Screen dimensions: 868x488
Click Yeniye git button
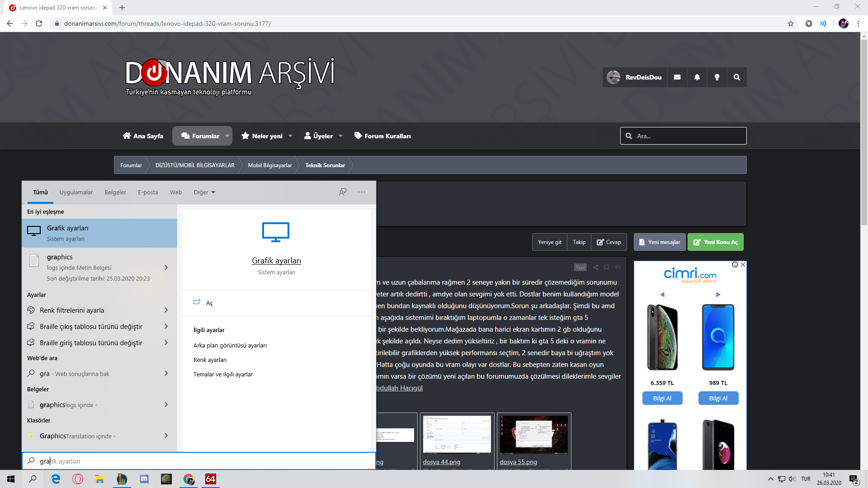tap(550, 242)
